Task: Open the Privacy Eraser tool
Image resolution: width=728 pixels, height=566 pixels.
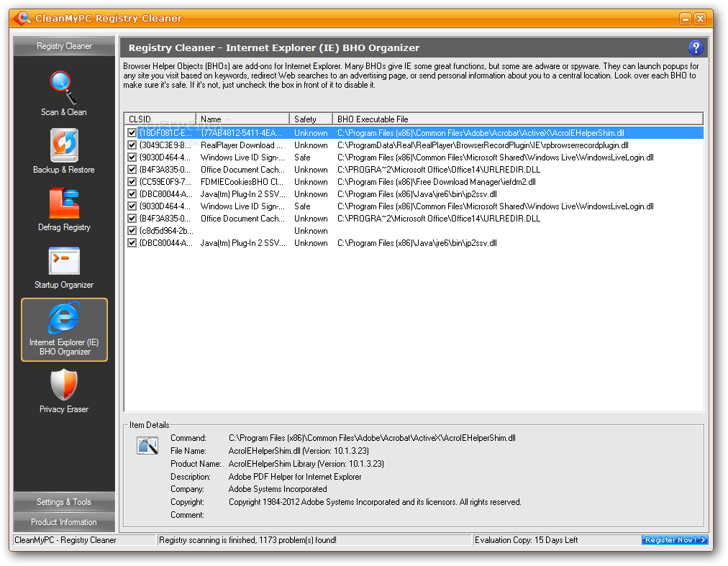Action: click(64, 391)
